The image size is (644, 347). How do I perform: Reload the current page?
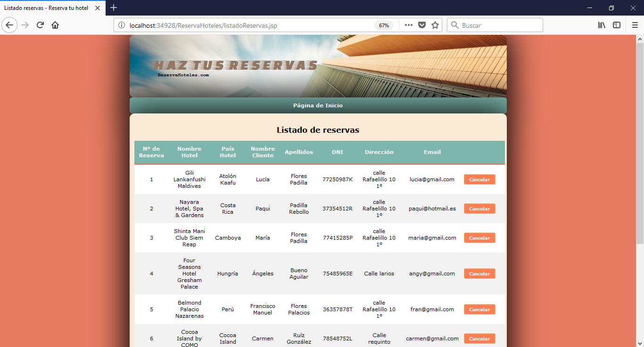click(x=41, y=25)
